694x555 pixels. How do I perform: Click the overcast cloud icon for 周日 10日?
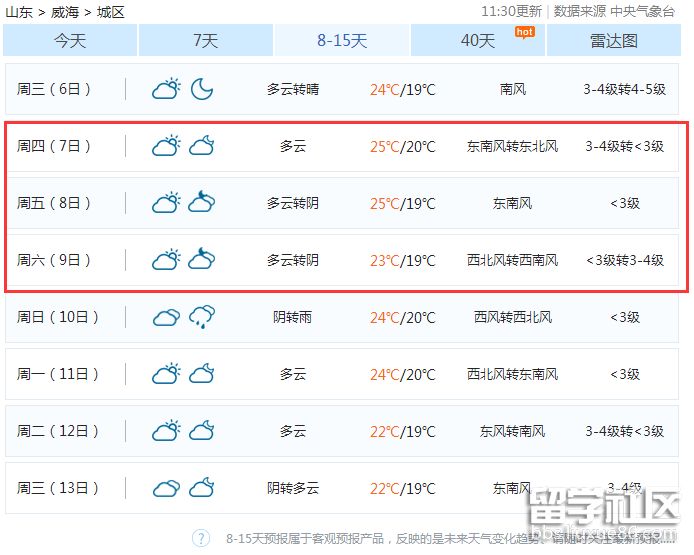coord(166,318)
